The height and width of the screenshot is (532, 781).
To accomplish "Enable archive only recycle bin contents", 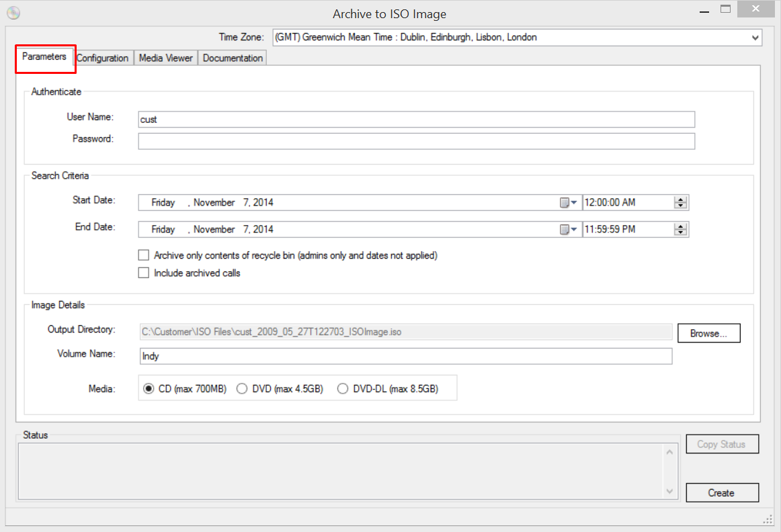I will tap(143, 255).
